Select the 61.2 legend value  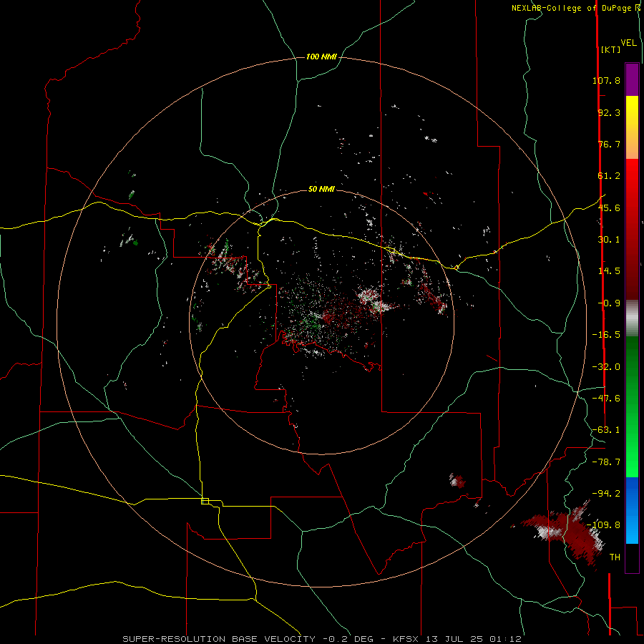609,176
